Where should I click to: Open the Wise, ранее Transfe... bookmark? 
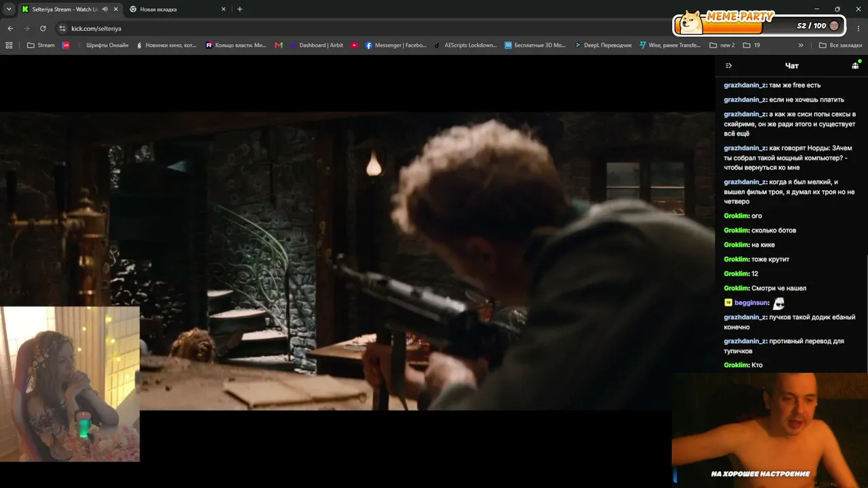click(x=670, y=45)
